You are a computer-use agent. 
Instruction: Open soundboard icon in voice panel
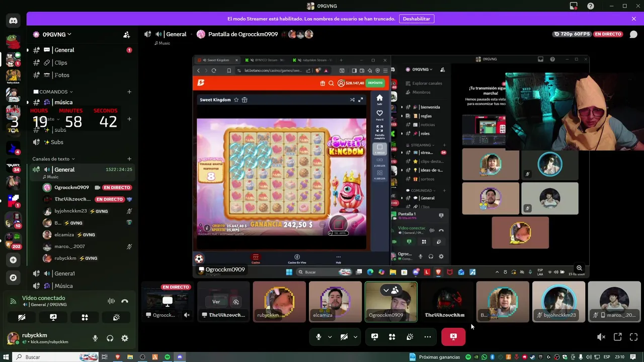pos(116,317)
